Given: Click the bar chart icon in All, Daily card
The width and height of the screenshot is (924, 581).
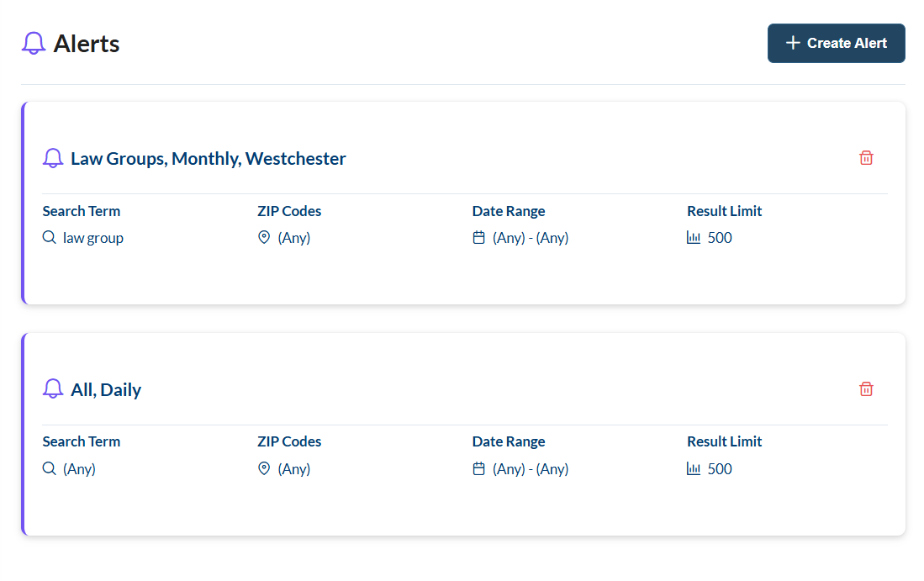Looking at the screenshot, I should pyautogui.click(x=694, y=468).
